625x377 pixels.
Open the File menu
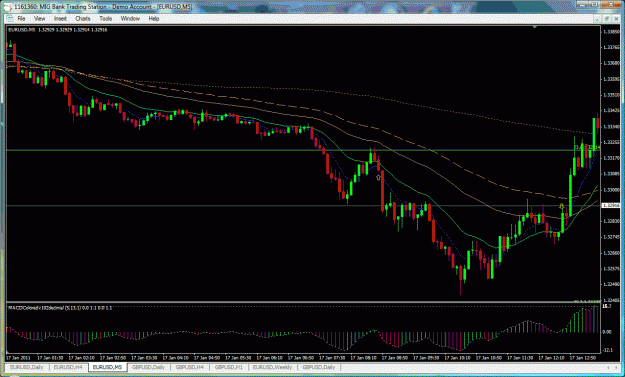21,18
